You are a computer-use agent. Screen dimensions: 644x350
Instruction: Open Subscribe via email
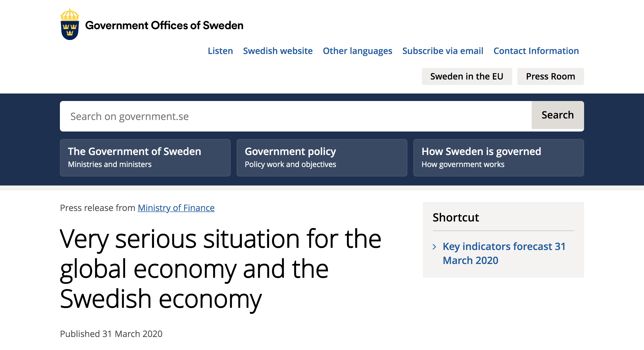pos(443,51)
